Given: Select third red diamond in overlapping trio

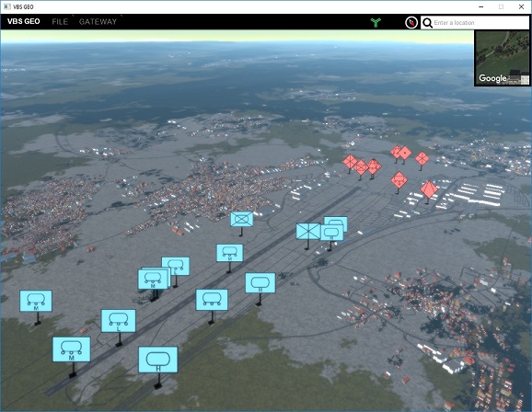Looking at the screenshot, I should (x=375, y=166).
